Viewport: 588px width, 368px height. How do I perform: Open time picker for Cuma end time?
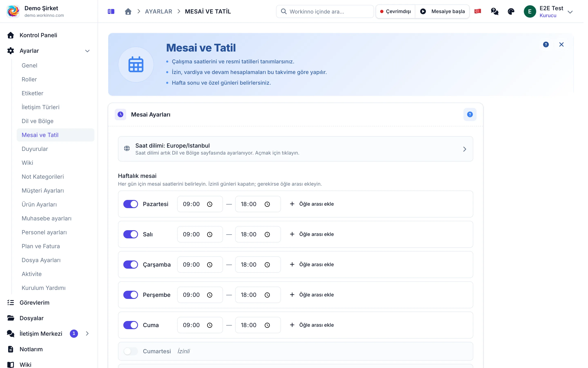point(267,325)
